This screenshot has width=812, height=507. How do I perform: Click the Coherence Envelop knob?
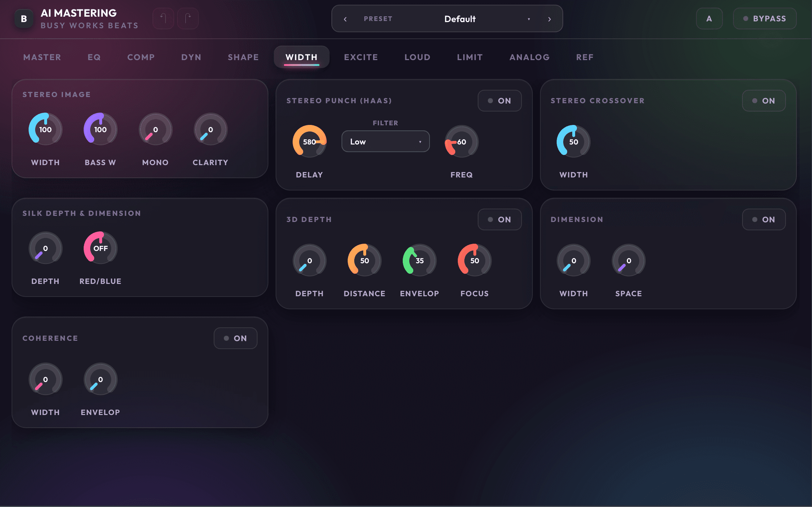(x=100, y=379)
